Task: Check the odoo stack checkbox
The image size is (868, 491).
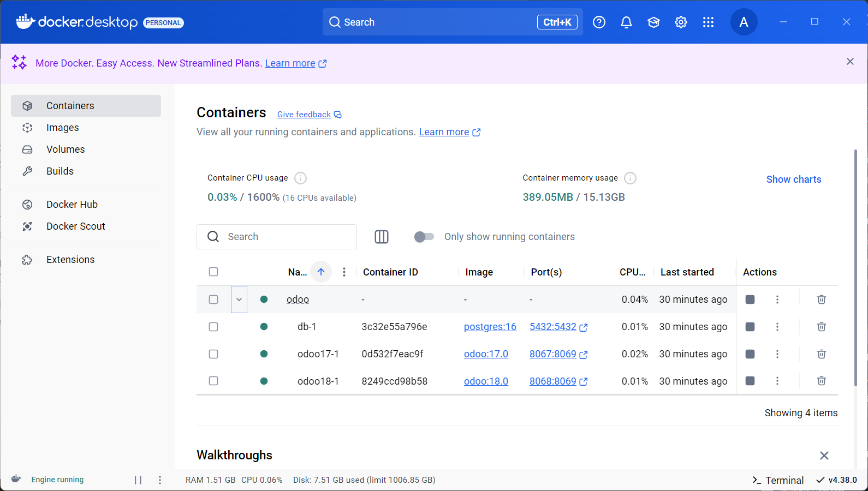Action: 213,300
